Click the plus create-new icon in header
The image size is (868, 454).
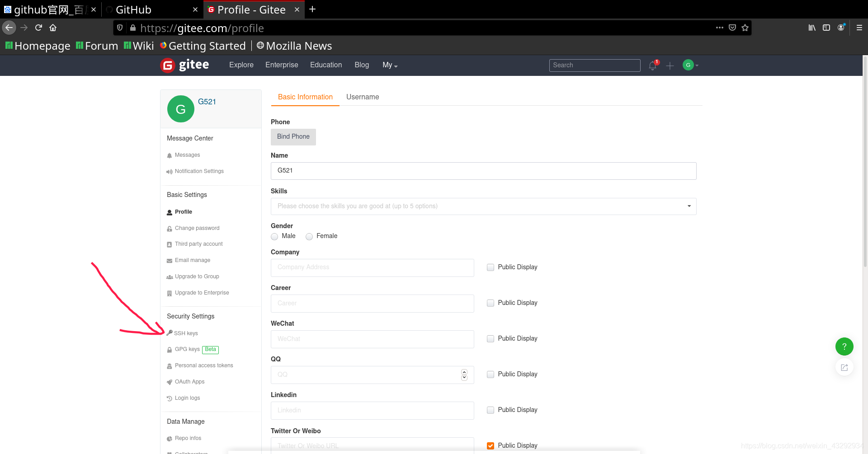(670, 66)
